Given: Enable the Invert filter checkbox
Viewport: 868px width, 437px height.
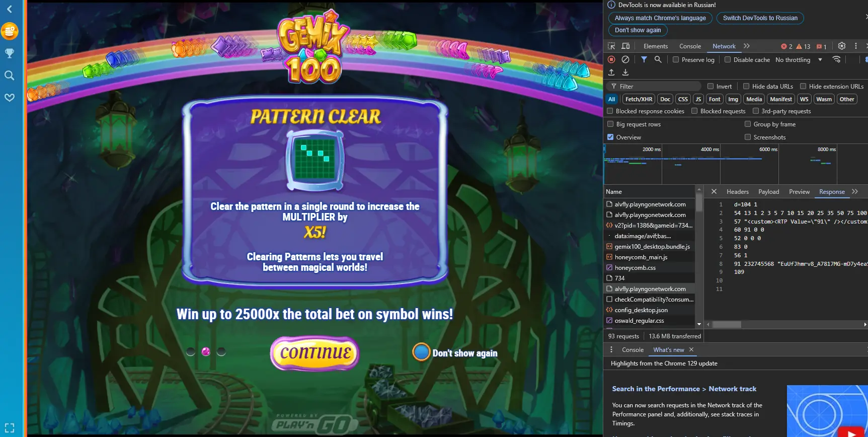Looking at the screenshot, I should (x=711, y=86).
